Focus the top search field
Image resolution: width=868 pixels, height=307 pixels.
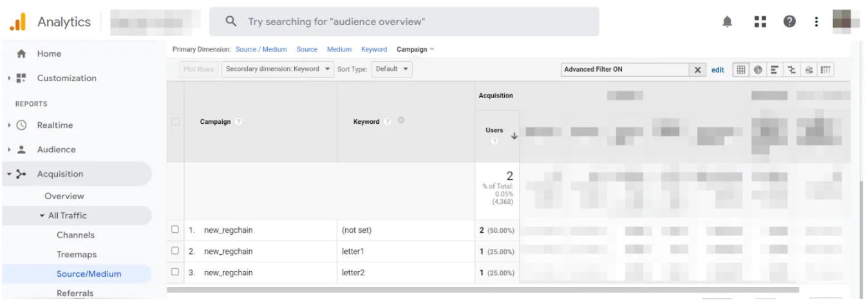[404, 22]
